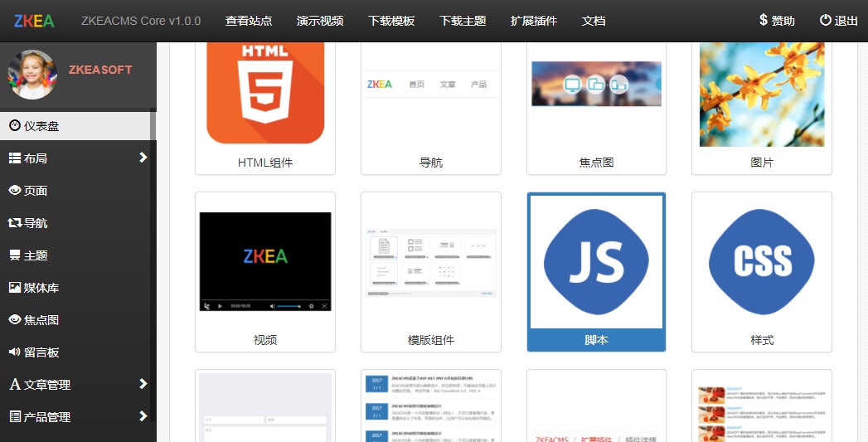This screenshot has height=442, width=868.
Task: Click the 导航 retweet icon
Action: pos(15,223)
